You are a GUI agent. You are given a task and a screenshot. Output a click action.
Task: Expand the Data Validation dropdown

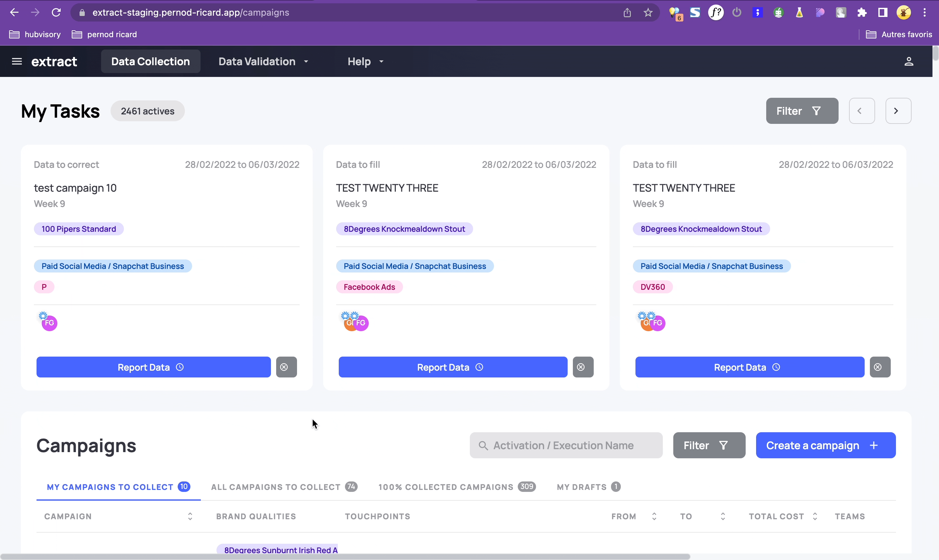263,62
